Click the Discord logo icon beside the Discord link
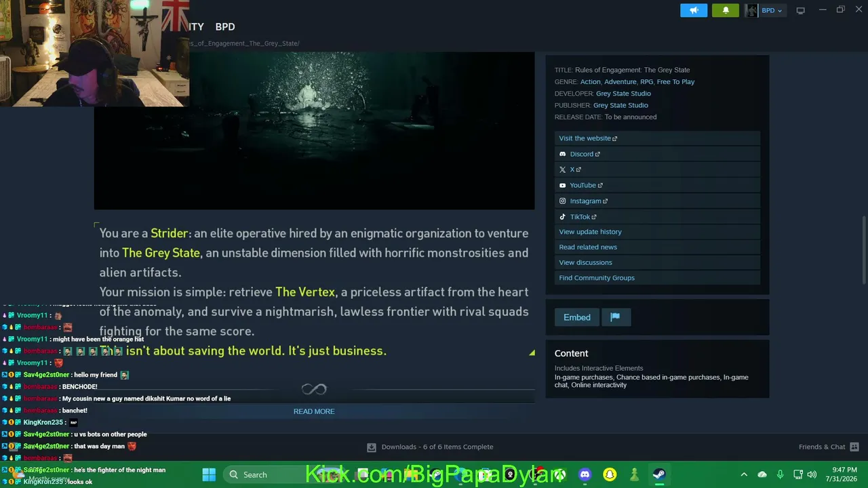 point(562,154)
